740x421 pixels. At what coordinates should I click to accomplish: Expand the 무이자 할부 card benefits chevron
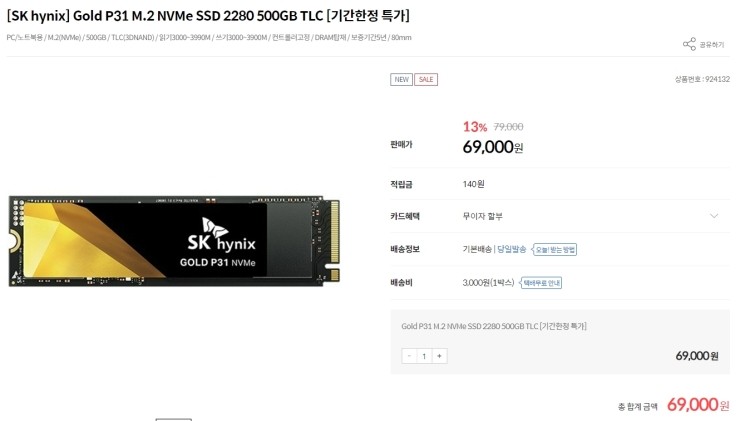click(x=714, y=216)
